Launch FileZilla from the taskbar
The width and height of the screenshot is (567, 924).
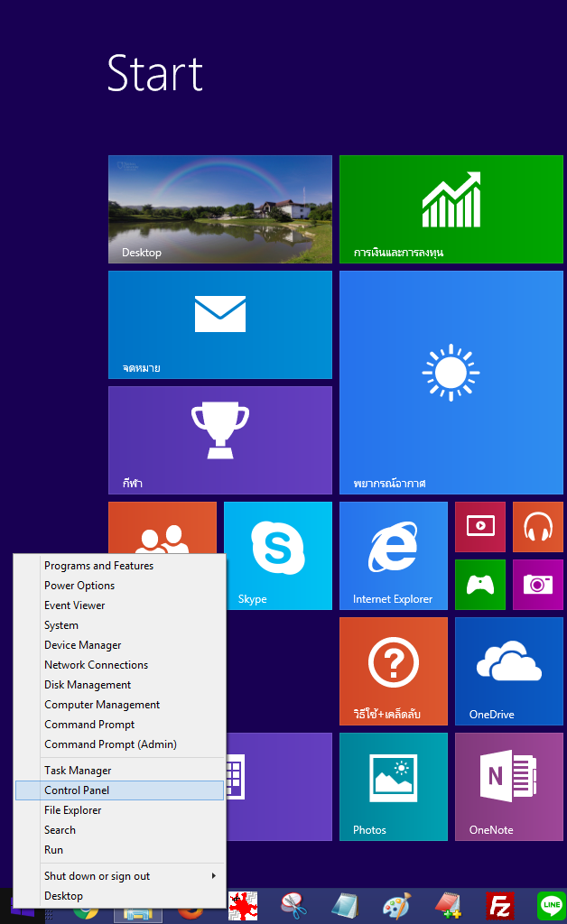click(x=500, y=906)
